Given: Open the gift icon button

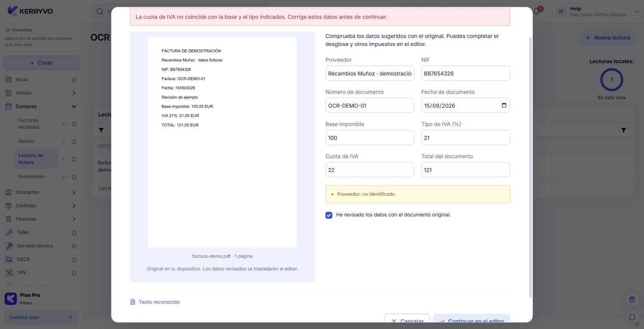Looking at the screenshot, I should [632, 300].
